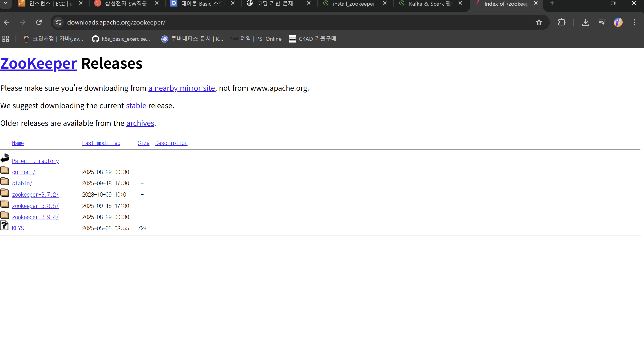Viewport: 644px width, 362px height.
Task: Open the Chrome profile avatar
Action: coord(618,22)
